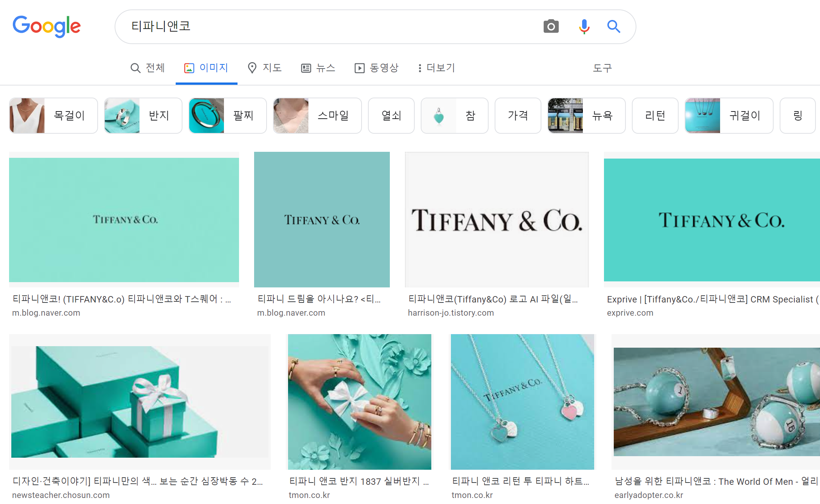Open the exprive.com source link
This screenshot has width=820, height=504.
tap(630, 313)
